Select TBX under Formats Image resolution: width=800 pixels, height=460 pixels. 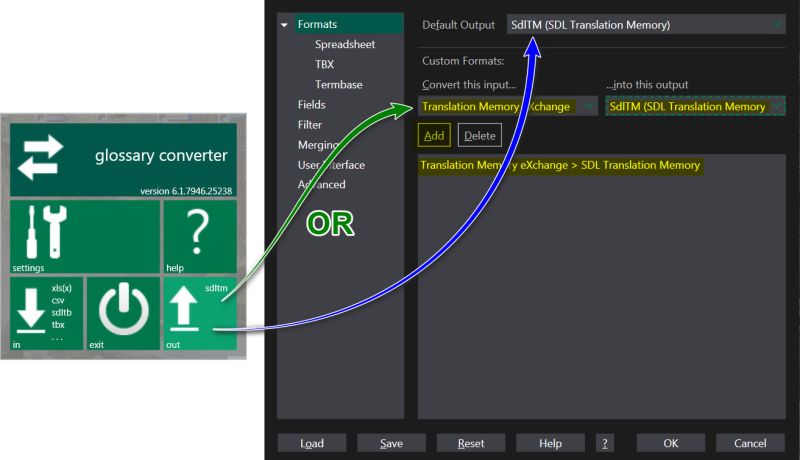click(x=324, y=64)
